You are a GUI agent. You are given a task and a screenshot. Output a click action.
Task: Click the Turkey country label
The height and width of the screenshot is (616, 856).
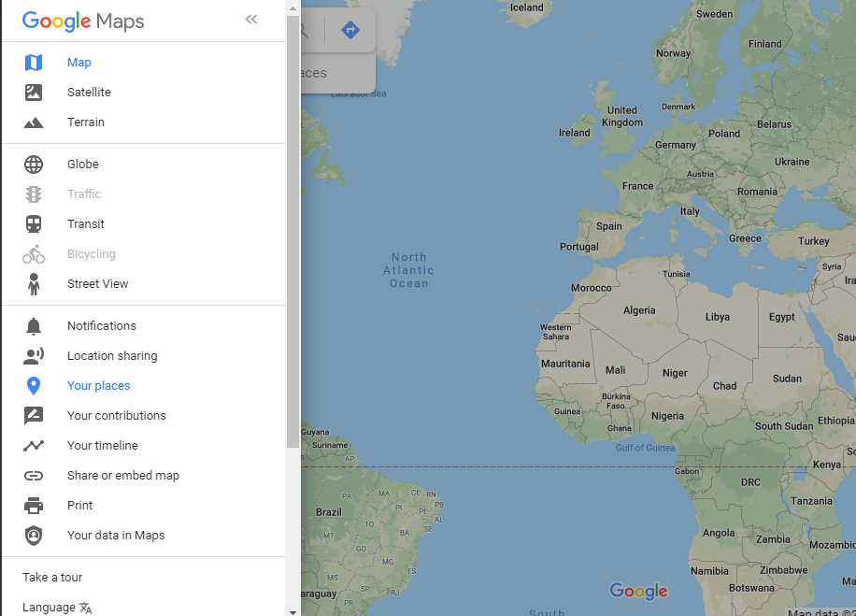[813, 241]
